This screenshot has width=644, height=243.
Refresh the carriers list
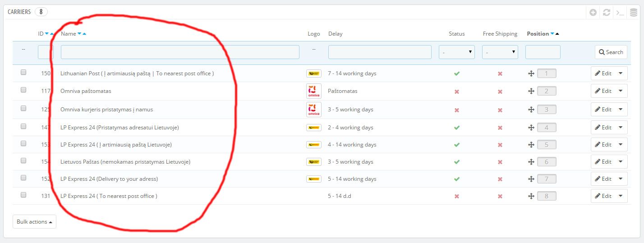click(607, 12)
